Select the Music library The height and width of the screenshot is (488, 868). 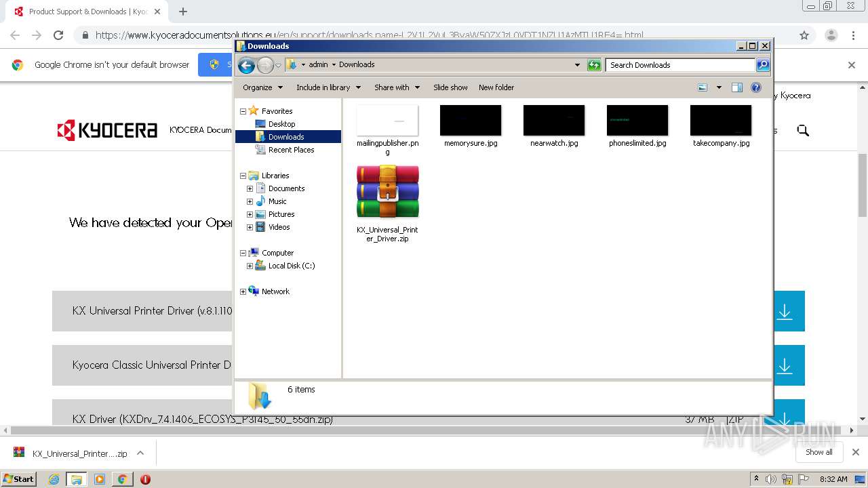(x=277, y=201)
